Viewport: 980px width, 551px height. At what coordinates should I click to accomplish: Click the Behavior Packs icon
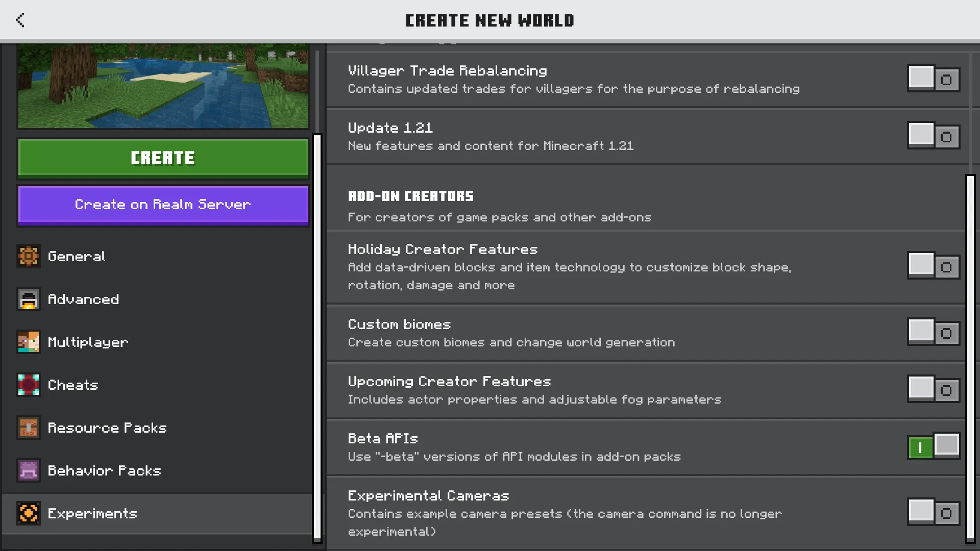coord(29,470)
